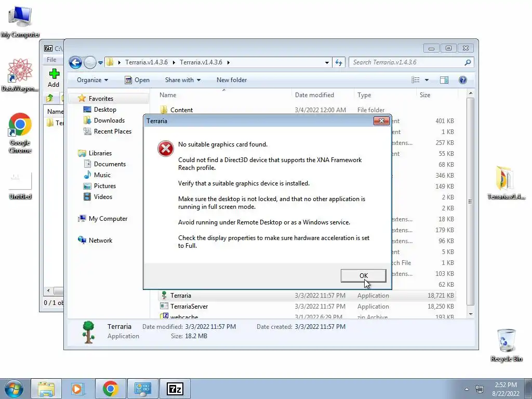Change view using the view icon
532x399 pixels.
pos(416,80)
